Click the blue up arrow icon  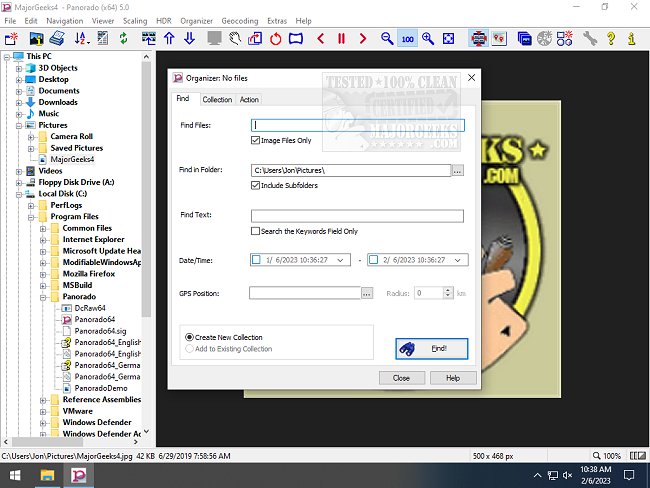tap(169, 39)
